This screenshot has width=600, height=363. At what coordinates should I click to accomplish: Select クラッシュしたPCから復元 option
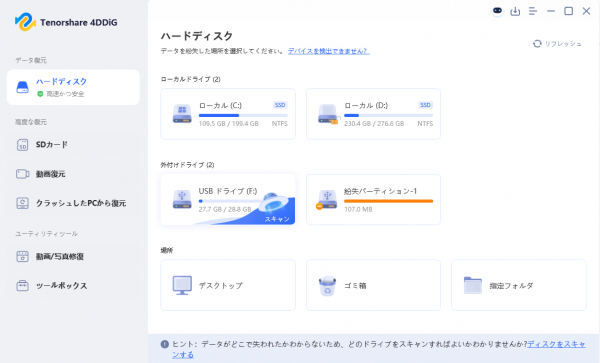[73, 203]
